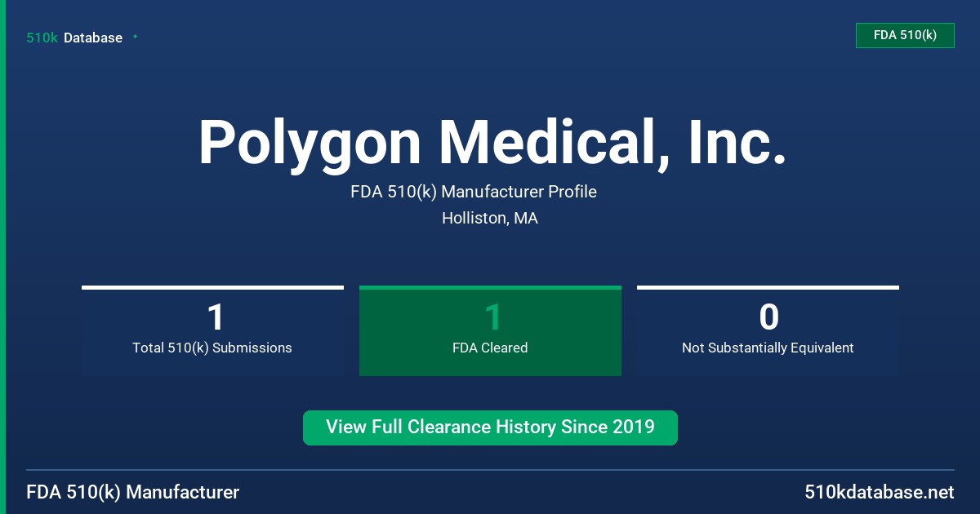This screenshot has width=980, height=514.
Task: Click the 510k Database logo text
Action: coord(74,38)
